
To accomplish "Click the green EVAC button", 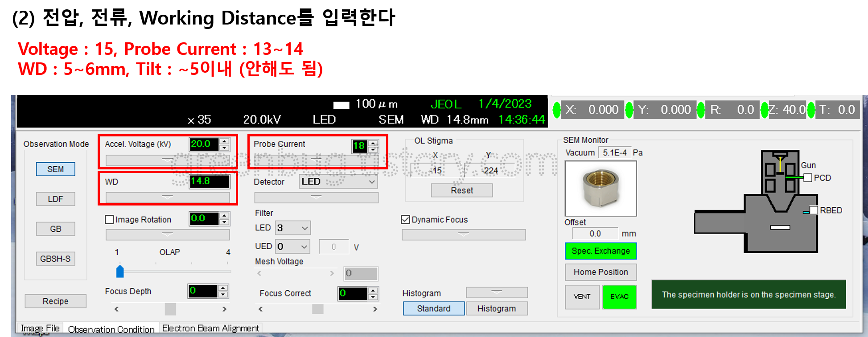I will click(619, 297).
